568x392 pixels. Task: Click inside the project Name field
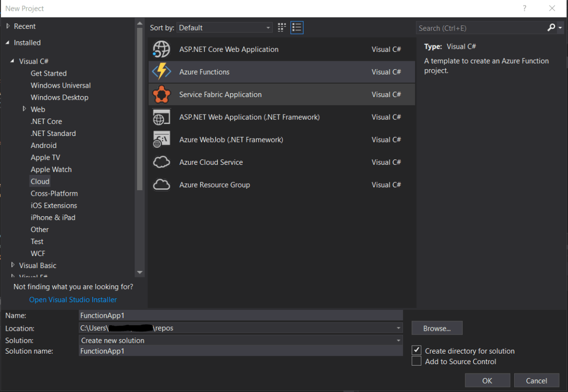point(239,315)
